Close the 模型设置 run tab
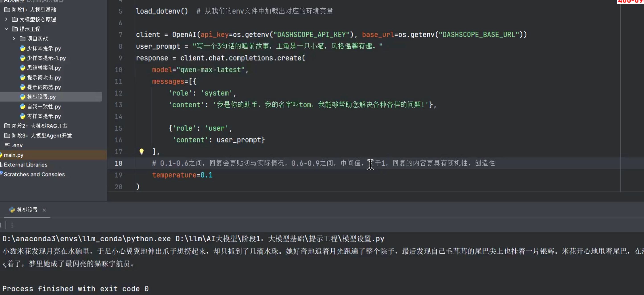 click(x=44, y=210)
